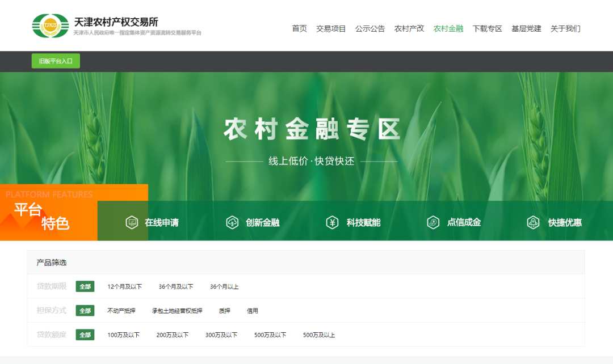Click the 科技赋能 yen shield icon
Viewport: 613px width, 364px height.
click(x=332, y=222)
